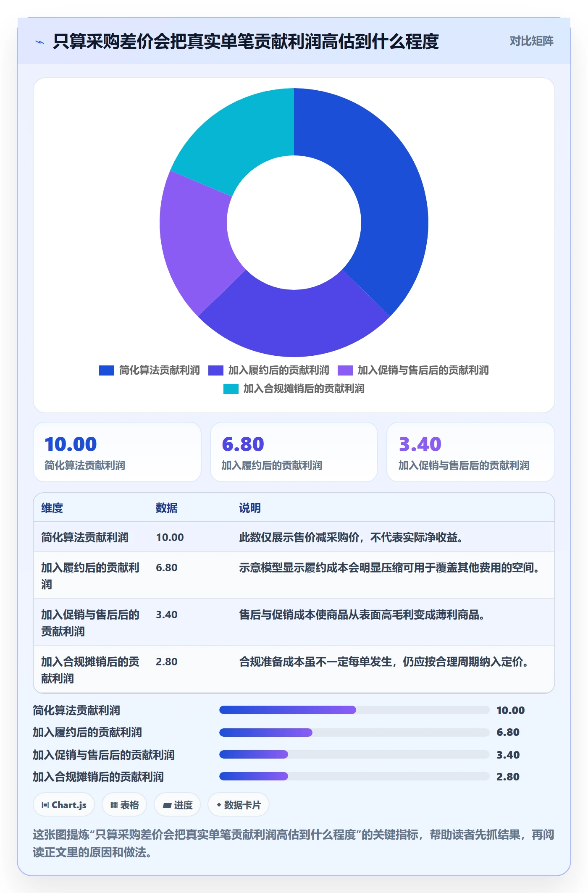Toggle 简化算法贡献利润 legend swatch in chart
This screenshot has height=893, width=588.
[x=107, y=370]
